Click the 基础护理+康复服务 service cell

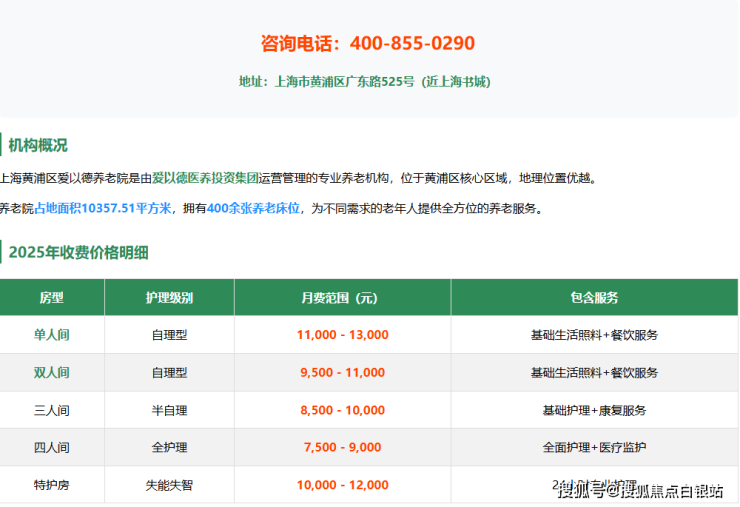click(x=594, y=410)
